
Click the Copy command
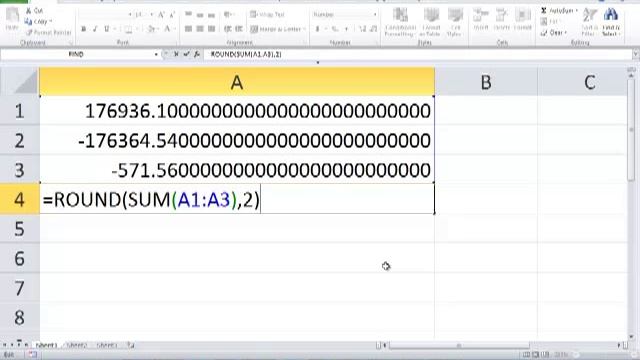tap(38, 21)
